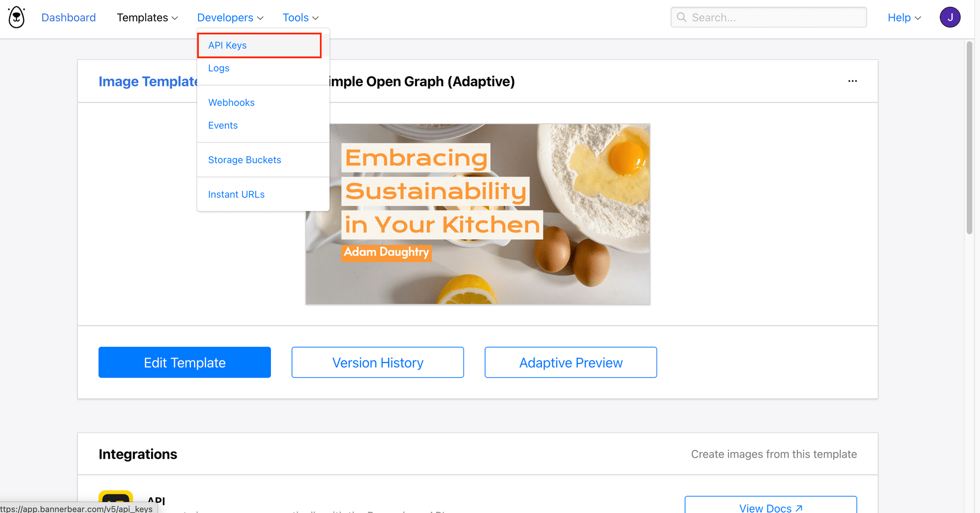The height and width of the screenshot is (513, 980).
Task: Click the Bannerbear bear logo
Action: click(17, 17)
